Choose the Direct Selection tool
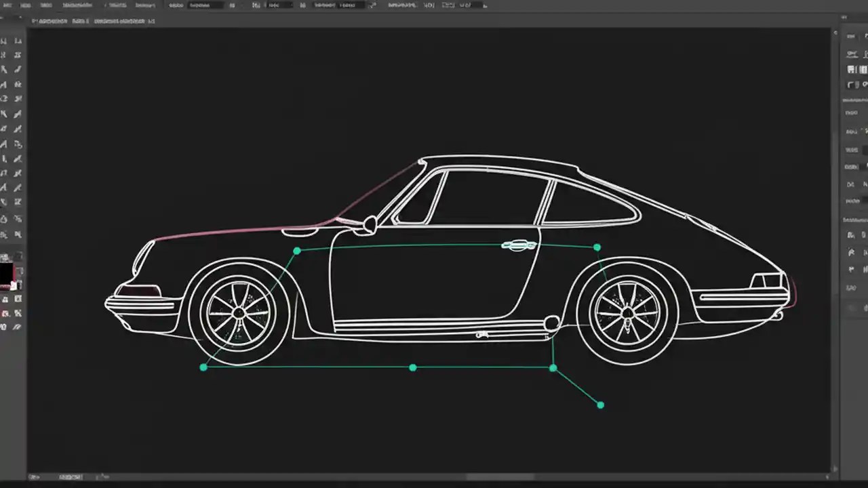 pyautogui.click(x=18, y=41)
